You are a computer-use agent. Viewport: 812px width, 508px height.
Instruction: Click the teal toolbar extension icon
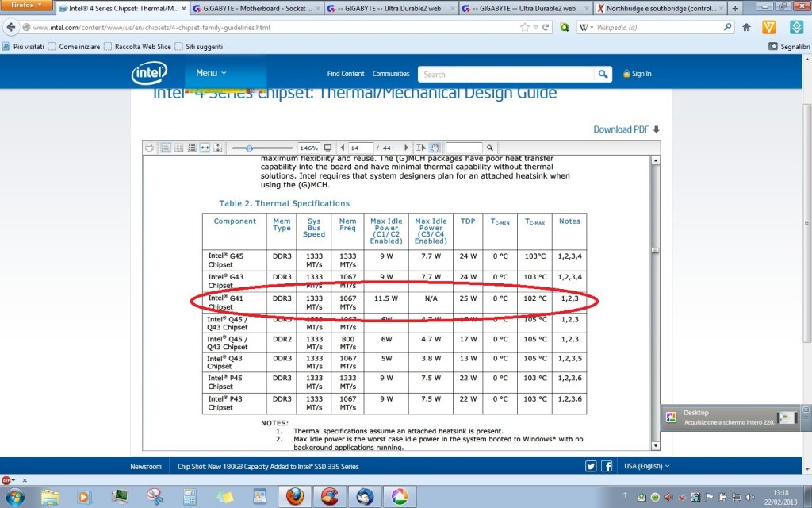point(796,27)
